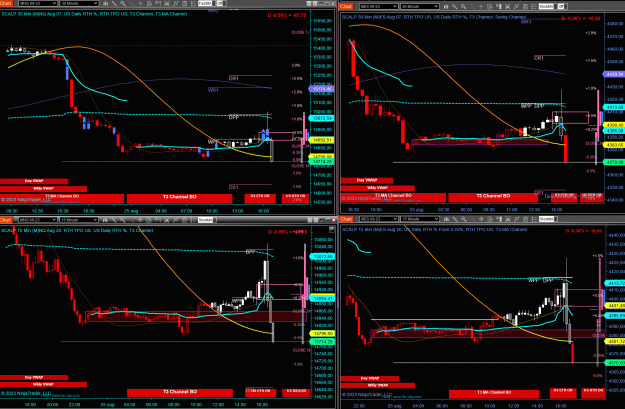Open properties list icon in top-left chart
625x409 pixels.
193,3
